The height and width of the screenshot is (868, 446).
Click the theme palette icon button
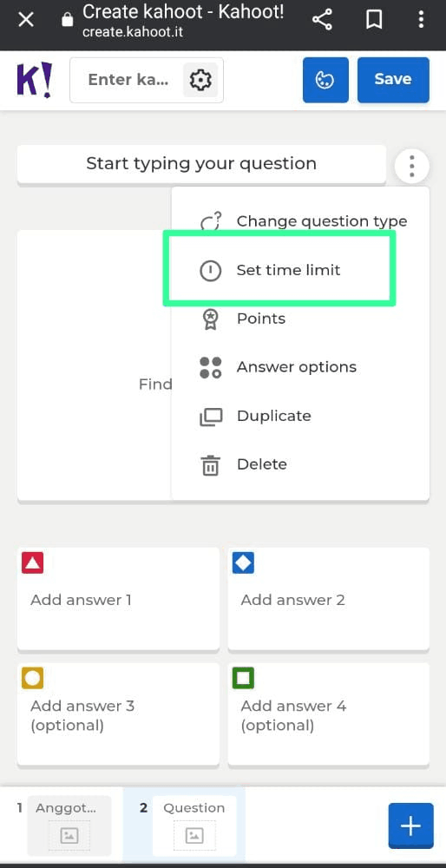[x=325, y=80]
